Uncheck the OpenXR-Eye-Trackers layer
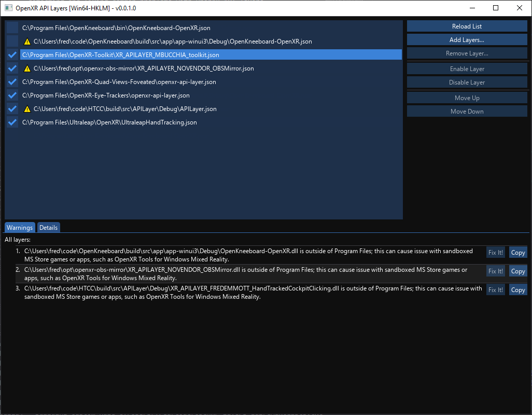Viewport: 532px width, 415px height. click(x=12, y=95)
